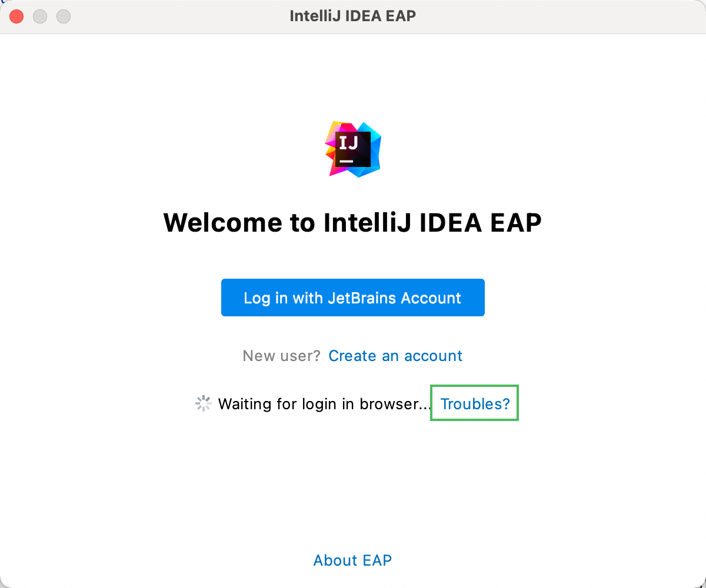This screenshot has height=588, width=706.
Task: Click the IntelliJ IDEA EAP window title
Action: pyautogui.click(x=353, y=16)
